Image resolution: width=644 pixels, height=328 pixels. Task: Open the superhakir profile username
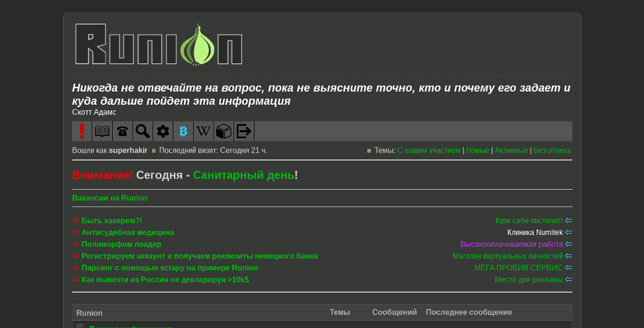point(128,151)
